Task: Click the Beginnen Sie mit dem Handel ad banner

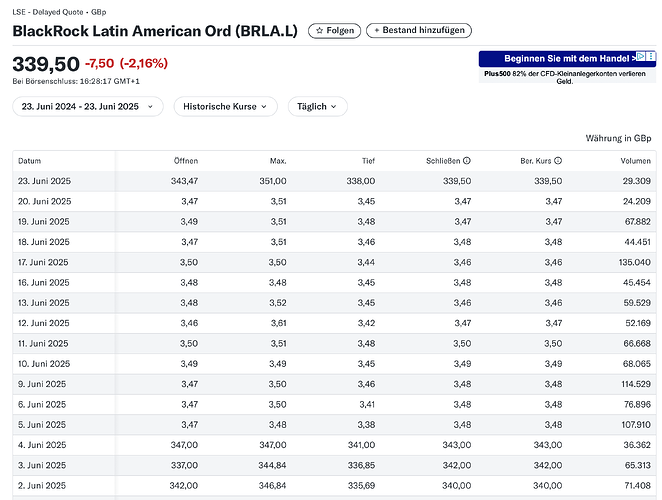Action: [x=567, y=59]
